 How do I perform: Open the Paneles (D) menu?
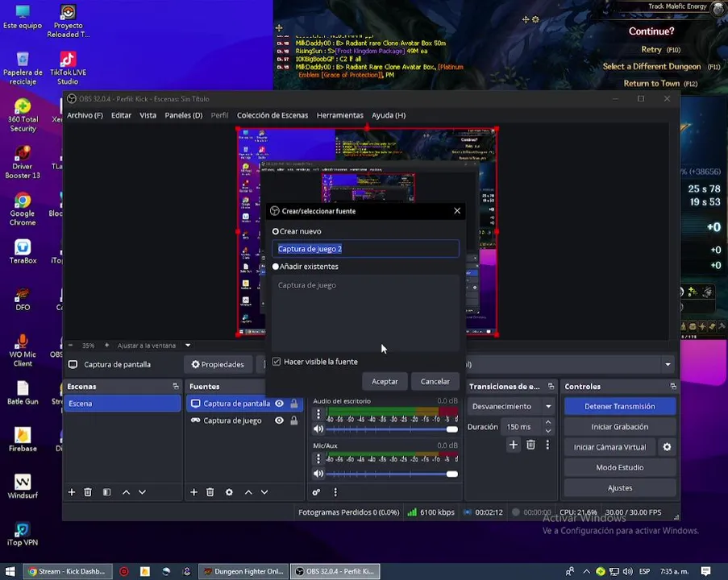pos(183,115)
